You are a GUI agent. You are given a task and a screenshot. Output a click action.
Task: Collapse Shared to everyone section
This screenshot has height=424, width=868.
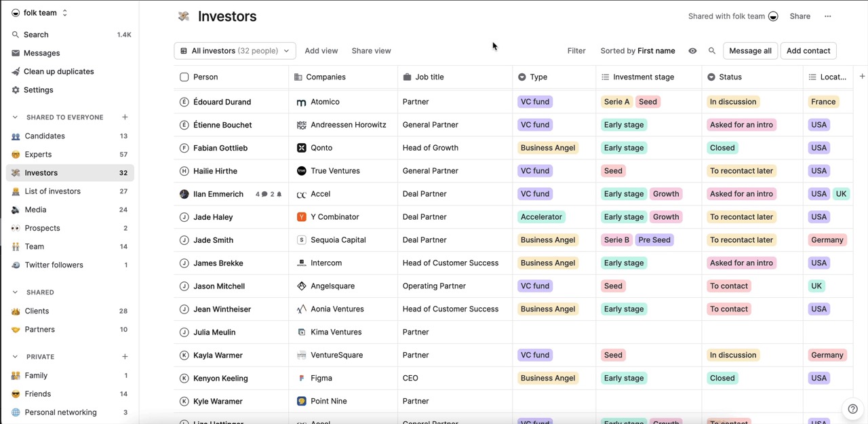point(15,117)
